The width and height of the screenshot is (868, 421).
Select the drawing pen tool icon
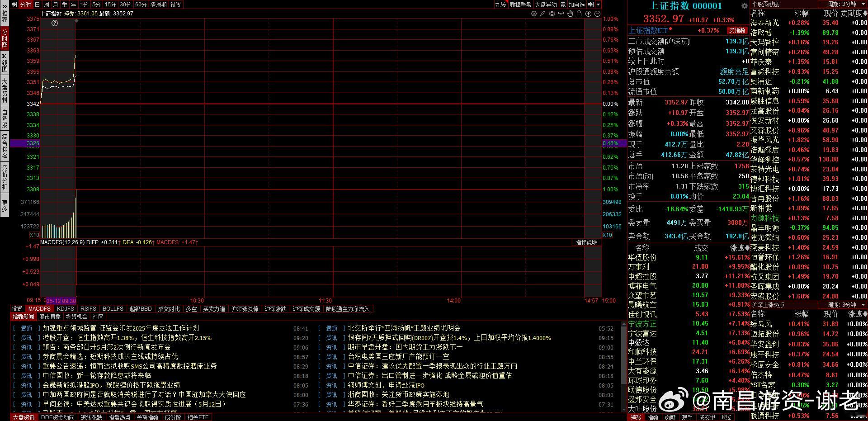(543, 14)
